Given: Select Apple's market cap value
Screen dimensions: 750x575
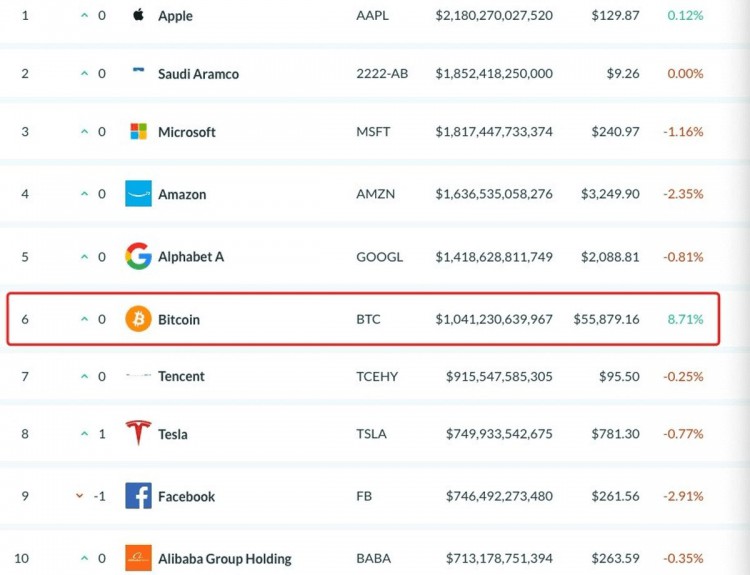Looking at the screenshot, I should pos(494,15).
